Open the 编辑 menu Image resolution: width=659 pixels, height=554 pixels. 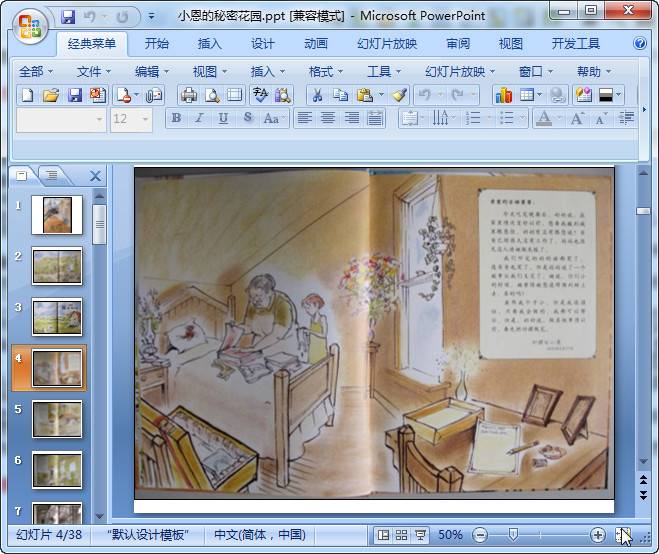coord(152,71)
